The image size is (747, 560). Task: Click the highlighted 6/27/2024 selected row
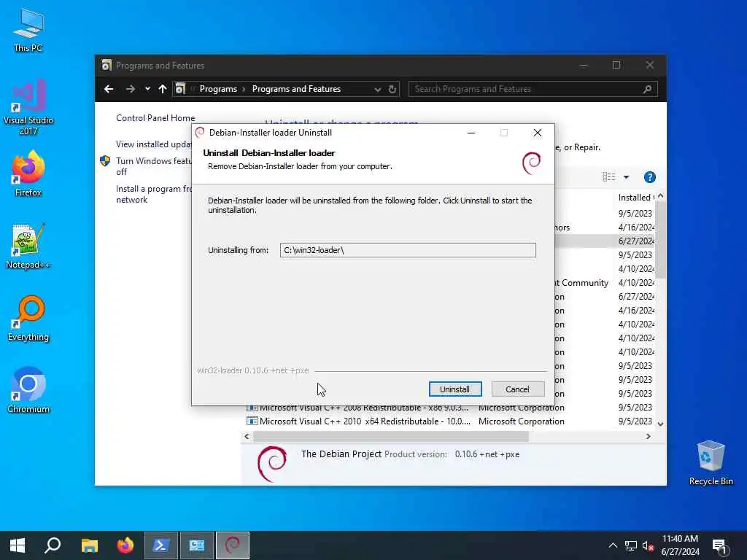click(x=605, y=241)
